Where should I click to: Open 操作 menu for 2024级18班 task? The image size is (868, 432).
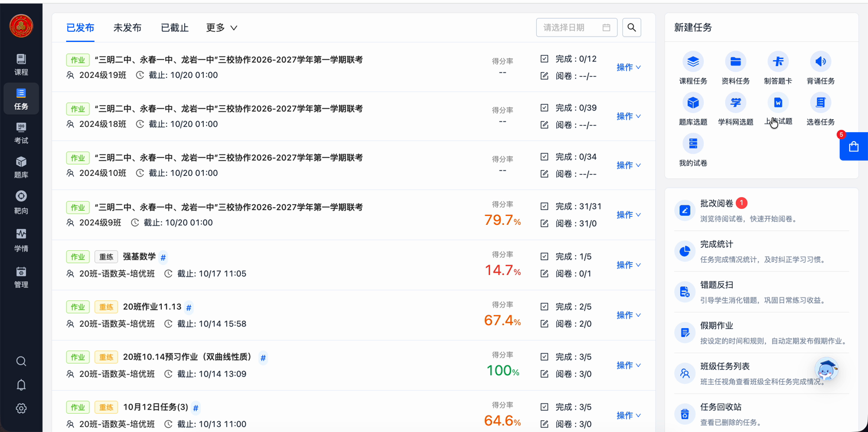[628, 116]
